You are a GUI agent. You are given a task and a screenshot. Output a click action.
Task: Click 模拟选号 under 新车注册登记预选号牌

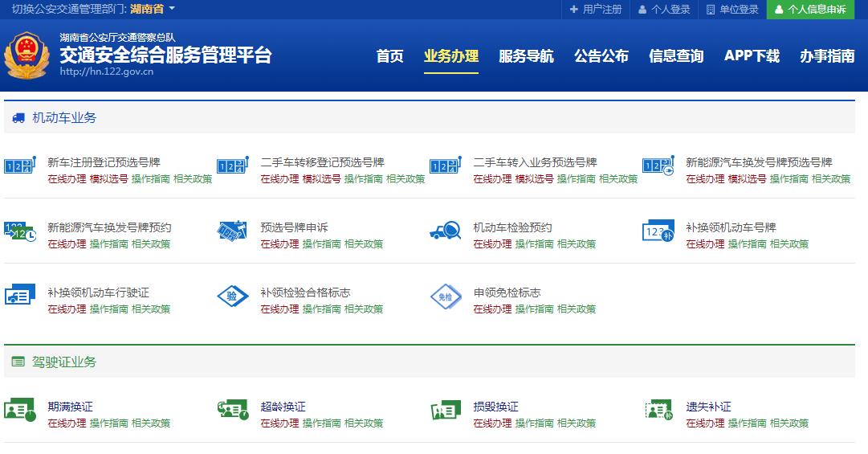click(109, 179)
